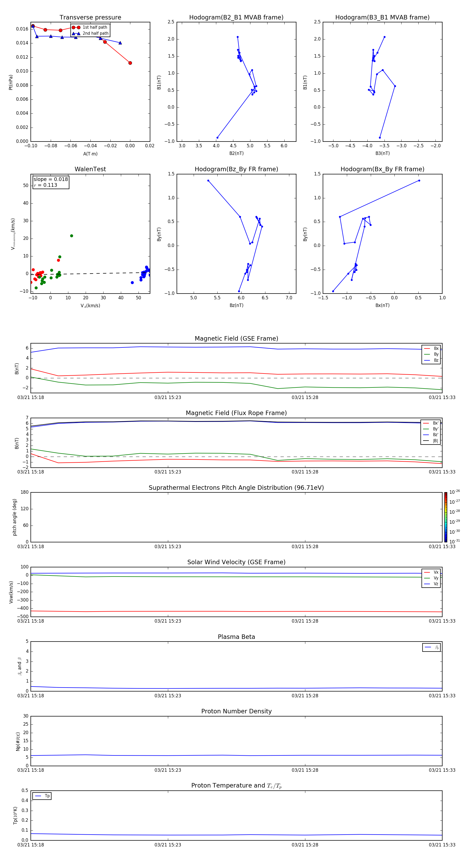Click the 'Plasma Beta' panel title

tap(236, 637)
